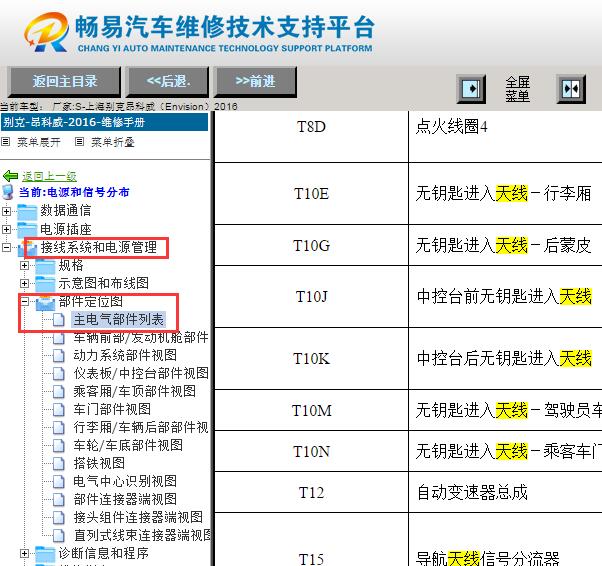Open 部件连接器端视图 document

125,499
